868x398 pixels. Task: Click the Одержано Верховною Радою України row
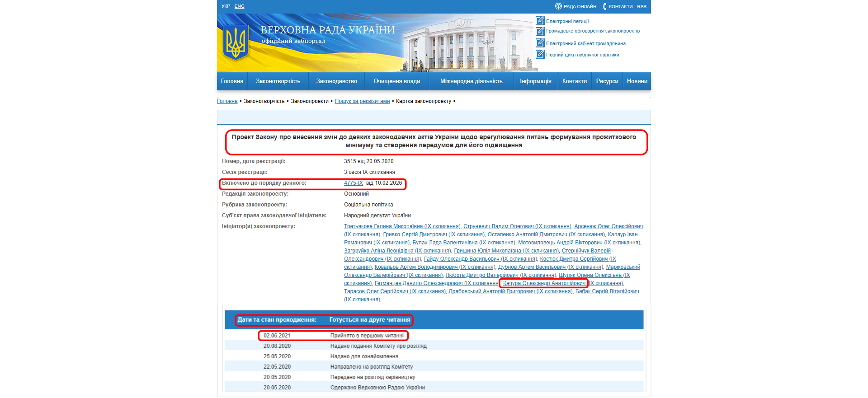tap(434, 388)
